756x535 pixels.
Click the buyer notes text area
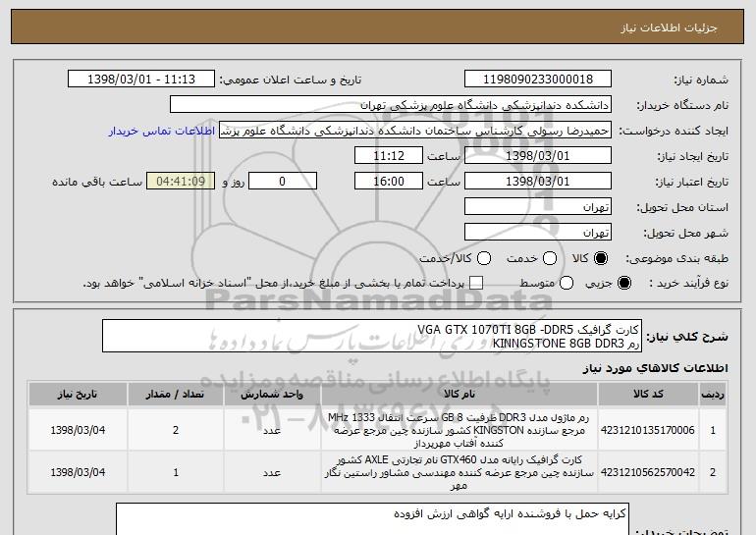pos(372,519)
